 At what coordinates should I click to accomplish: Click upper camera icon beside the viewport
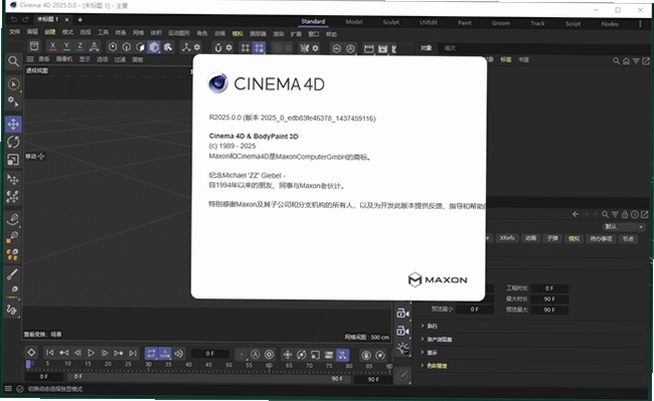coord(403,313)
